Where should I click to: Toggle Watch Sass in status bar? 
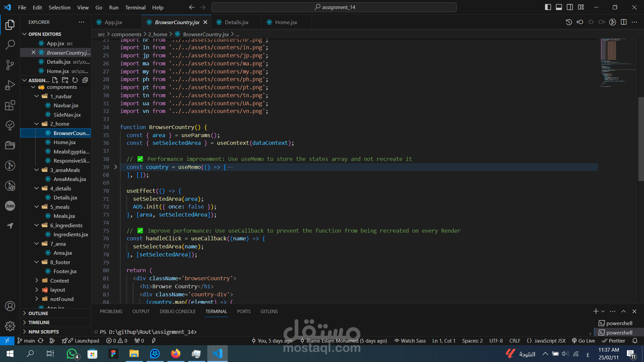[x=410, y=341]
